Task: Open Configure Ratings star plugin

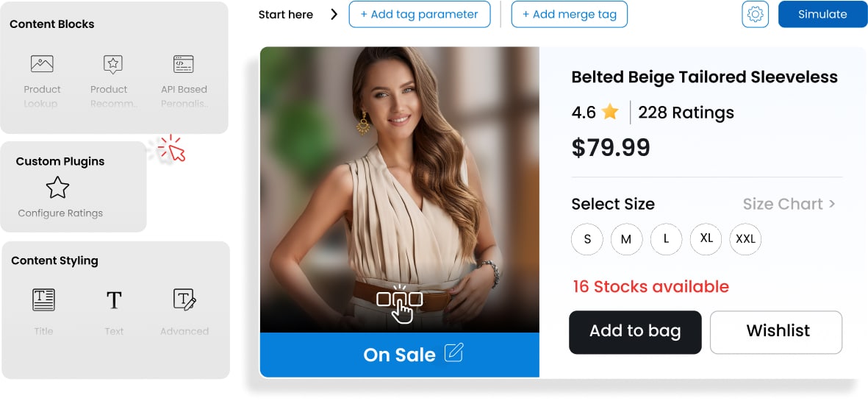Action: click(x=58, y=188)
